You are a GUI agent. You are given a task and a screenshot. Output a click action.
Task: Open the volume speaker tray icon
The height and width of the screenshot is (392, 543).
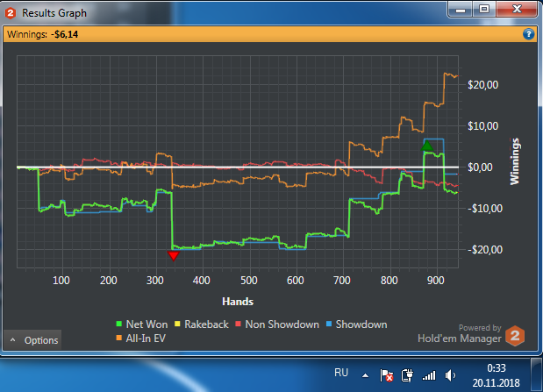point(450,375)
